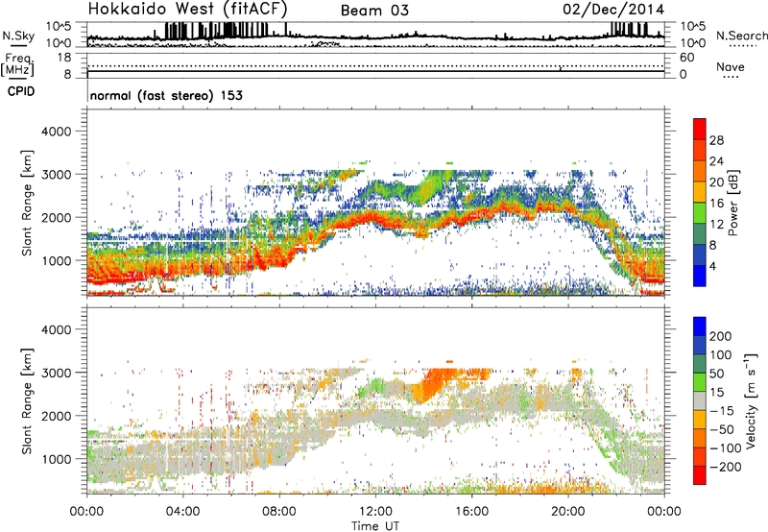Select the '24' power colorbar label
768x532 pixels.
pyautogui.click(x=716, y=161)
